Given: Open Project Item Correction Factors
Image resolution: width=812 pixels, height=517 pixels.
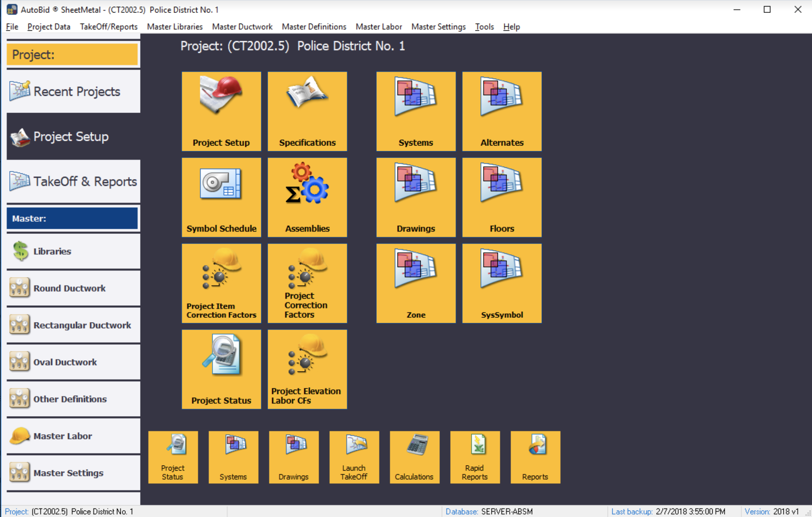Looking at the screenshot, I should [221, 283].
